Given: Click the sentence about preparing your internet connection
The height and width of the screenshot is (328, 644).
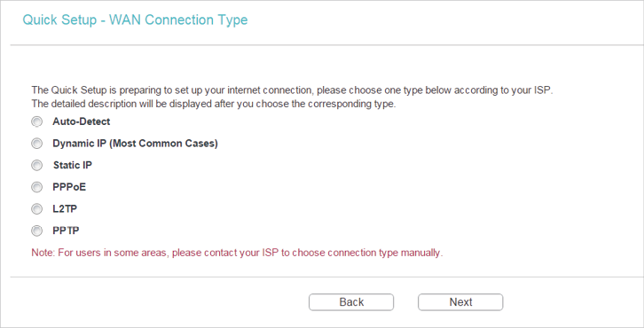Looking at the screenshot, I should (293, 90).
